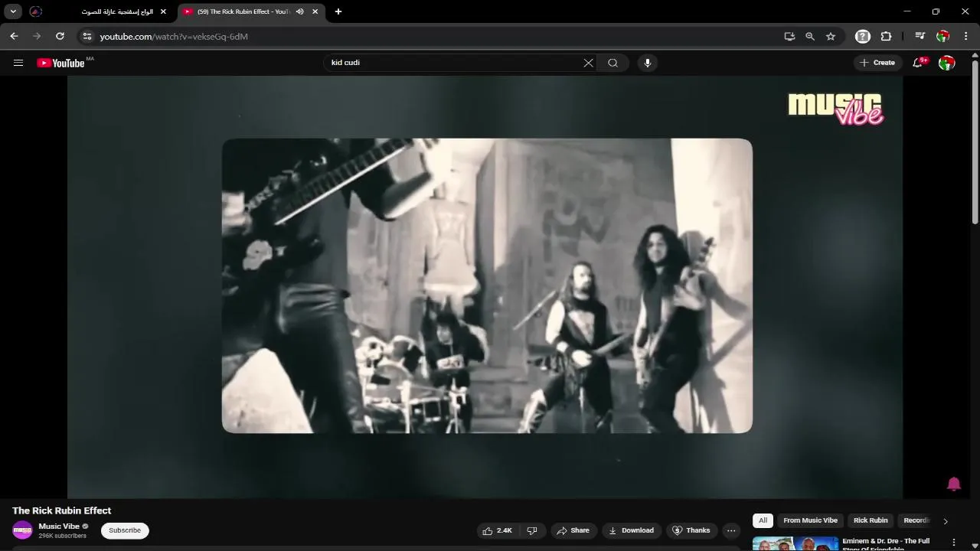The height and width of the screenshot is (551, 980).
Task: Open the browser zoom indicator
Action: 810,36
